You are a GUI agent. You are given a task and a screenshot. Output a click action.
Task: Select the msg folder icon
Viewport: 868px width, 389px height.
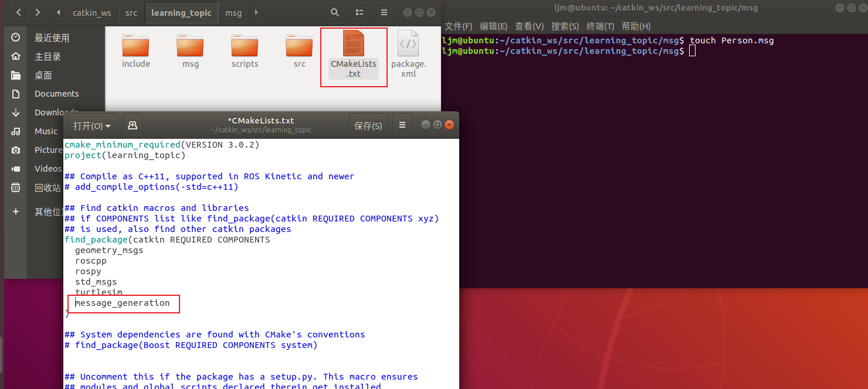191,46
